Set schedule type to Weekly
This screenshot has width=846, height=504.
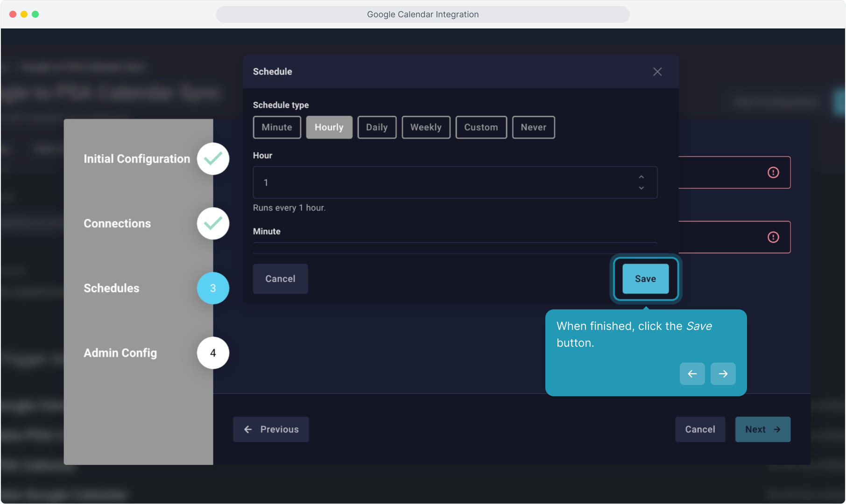click(x=426, y=127)
